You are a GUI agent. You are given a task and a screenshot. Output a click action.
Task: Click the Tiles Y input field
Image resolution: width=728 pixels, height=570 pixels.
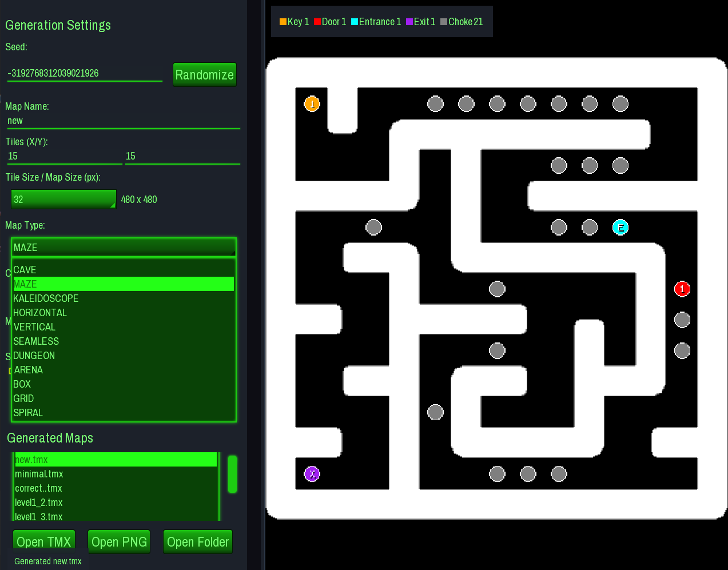[x=182, y=157]
